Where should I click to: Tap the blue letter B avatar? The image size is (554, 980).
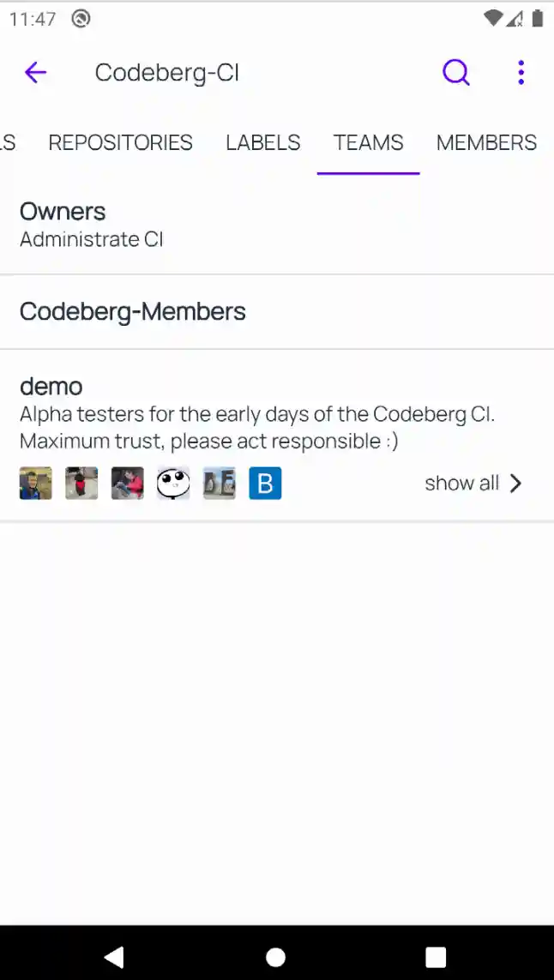pos(265,484)
